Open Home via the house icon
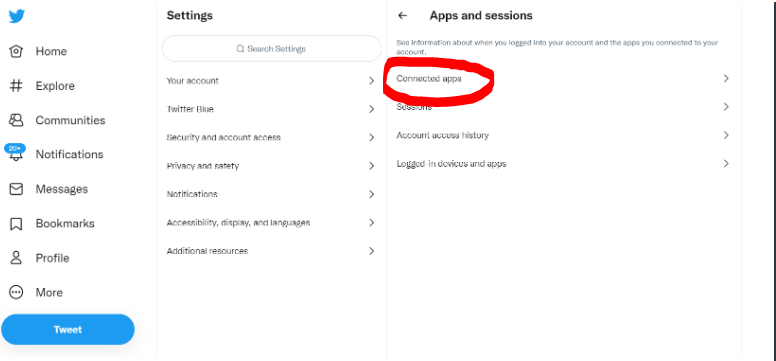Viewport: 776px width, 361px height. pyautogui.click(x=16, y=51)
